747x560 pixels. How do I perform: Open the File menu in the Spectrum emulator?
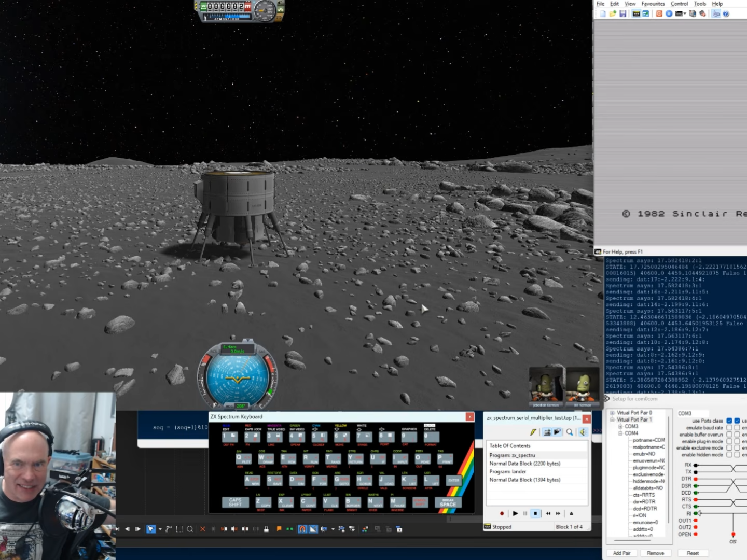point(600,4)
